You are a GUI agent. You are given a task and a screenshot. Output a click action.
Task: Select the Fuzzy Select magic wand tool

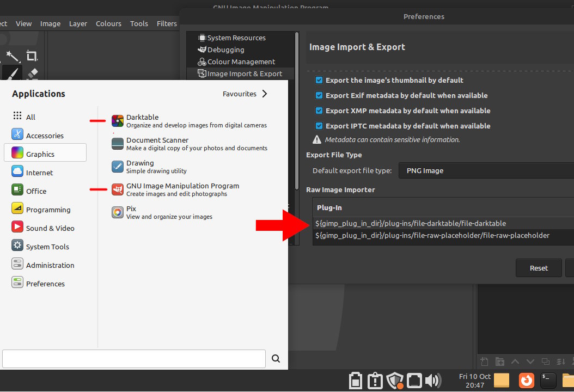pos(12,56)
